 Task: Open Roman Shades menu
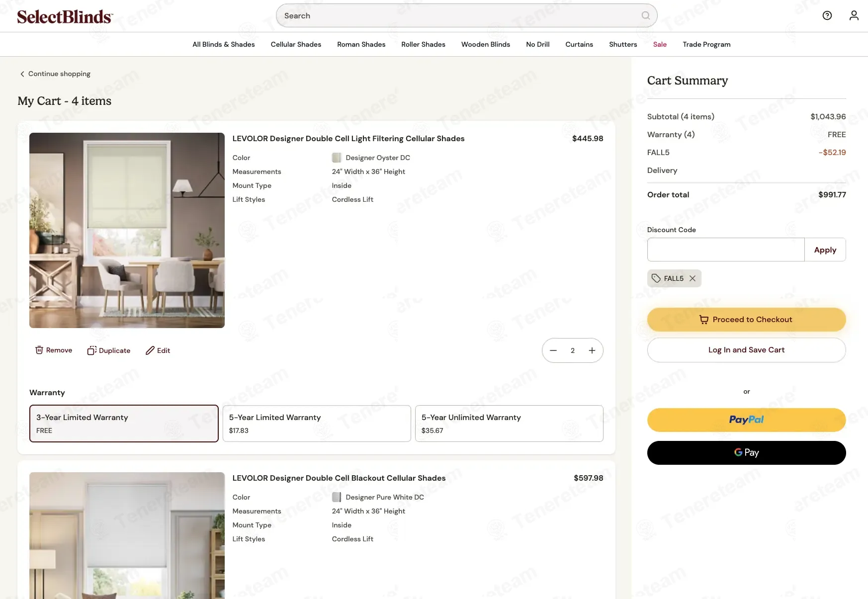coord(361,44)
